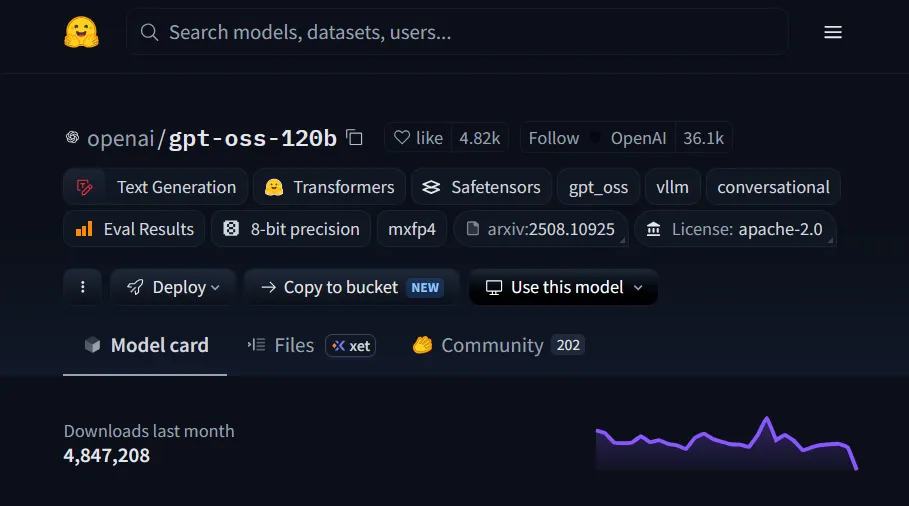Click the Text Generation pipeline icon
This screenshot has width=909, height=506.
click(85, 187)
